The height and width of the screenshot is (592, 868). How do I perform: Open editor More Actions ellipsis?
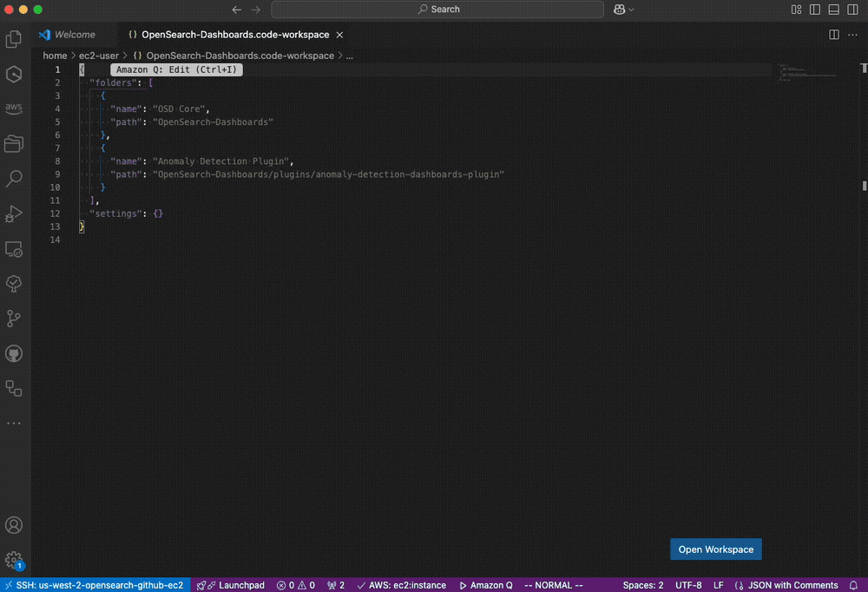[x=852, y=35]
